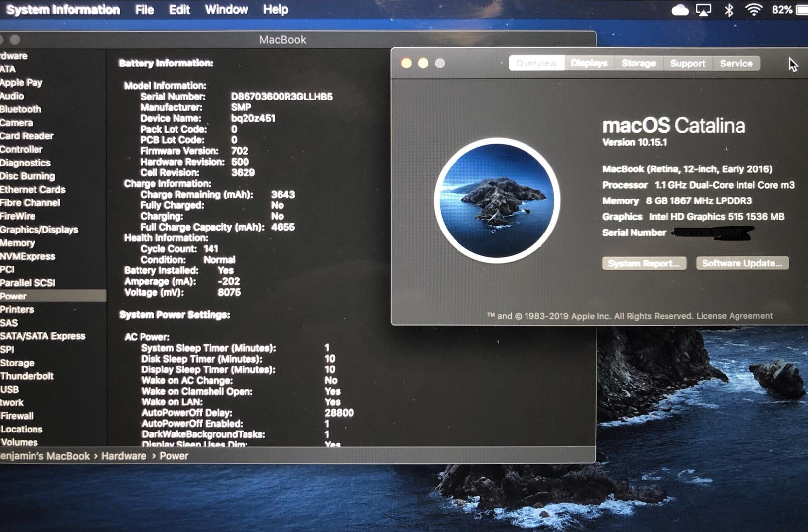Open the Bluetooth menu bar icon

point(729,10)
